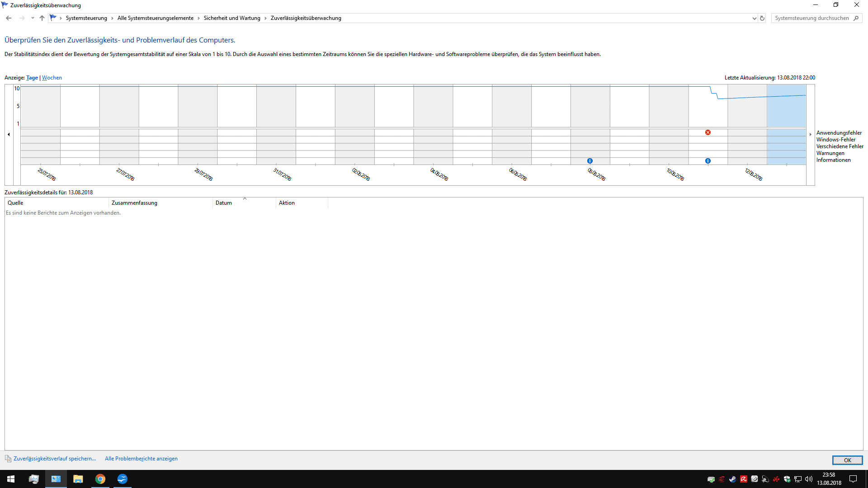Open Windows Defender security tray icon
868x488 pixels.
pos(787,479)
